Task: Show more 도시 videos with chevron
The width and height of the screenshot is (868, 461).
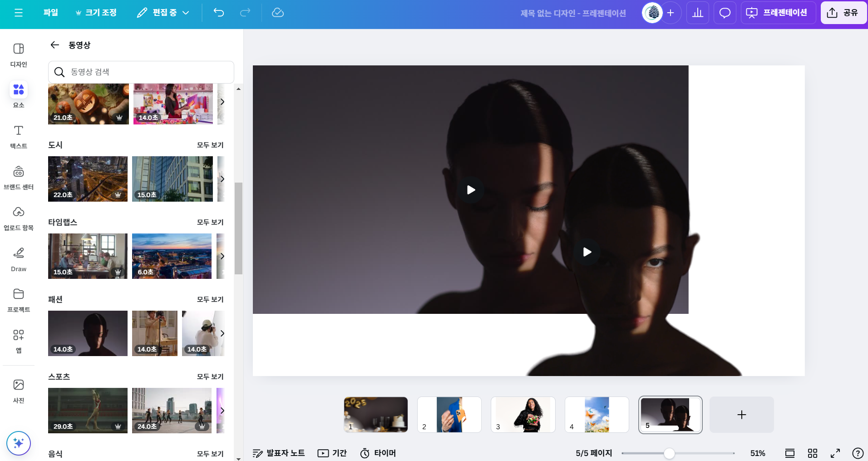Action: click(222, 179)
